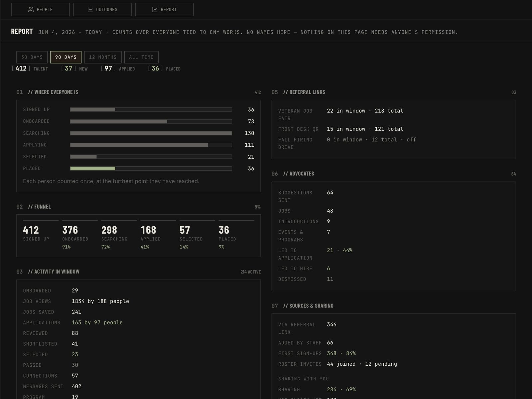The height and width of the screenshot is (399, 532).
Task: Select the 90 DAYS time range
Action: [66, 57]
